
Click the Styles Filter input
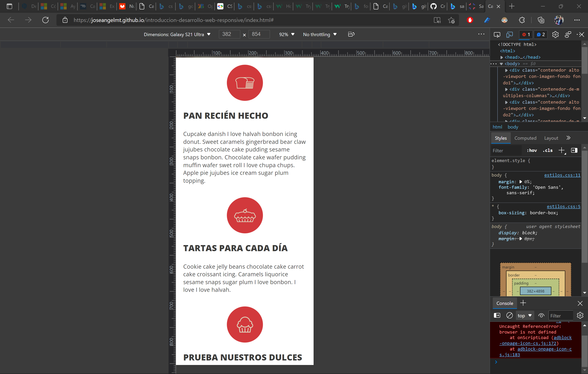(506, 151)
